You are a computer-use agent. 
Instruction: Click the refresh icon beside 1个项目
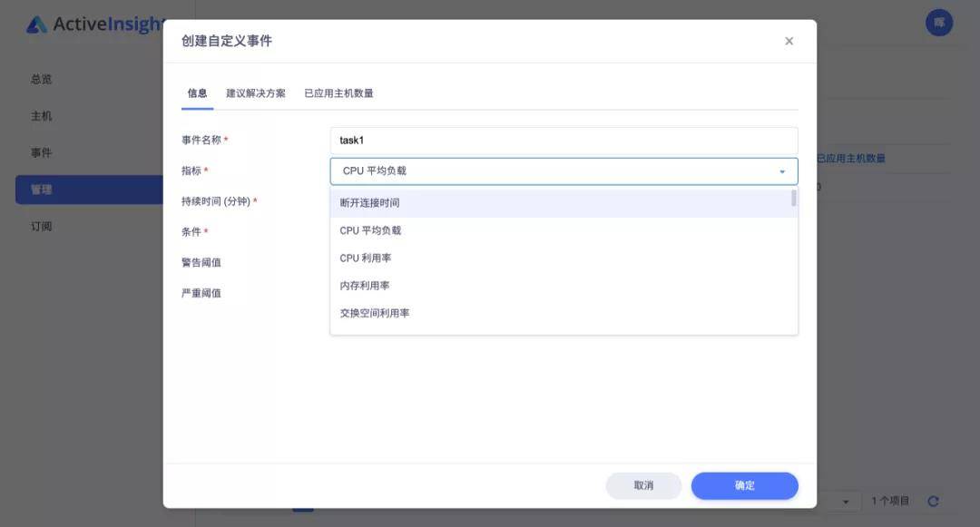[x=933, y=500]
